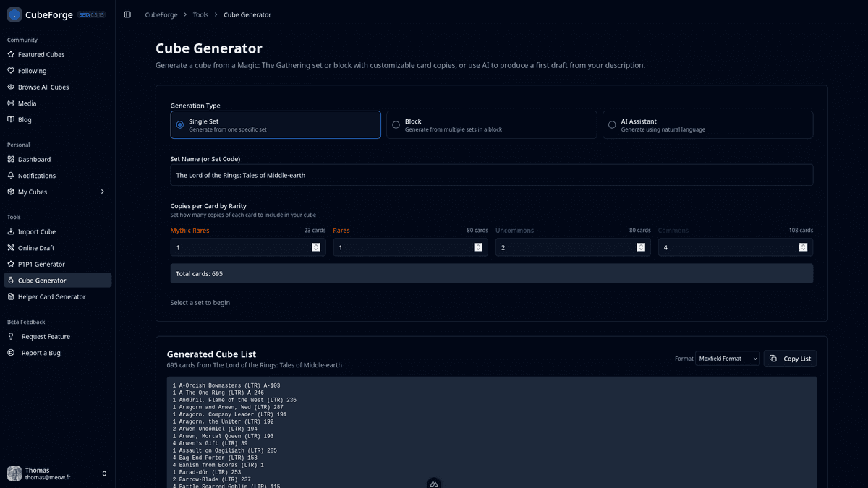868x488 pixels.
Task: Click the Set Name input field
Action: pyautogui.click(x=491, y=174)
